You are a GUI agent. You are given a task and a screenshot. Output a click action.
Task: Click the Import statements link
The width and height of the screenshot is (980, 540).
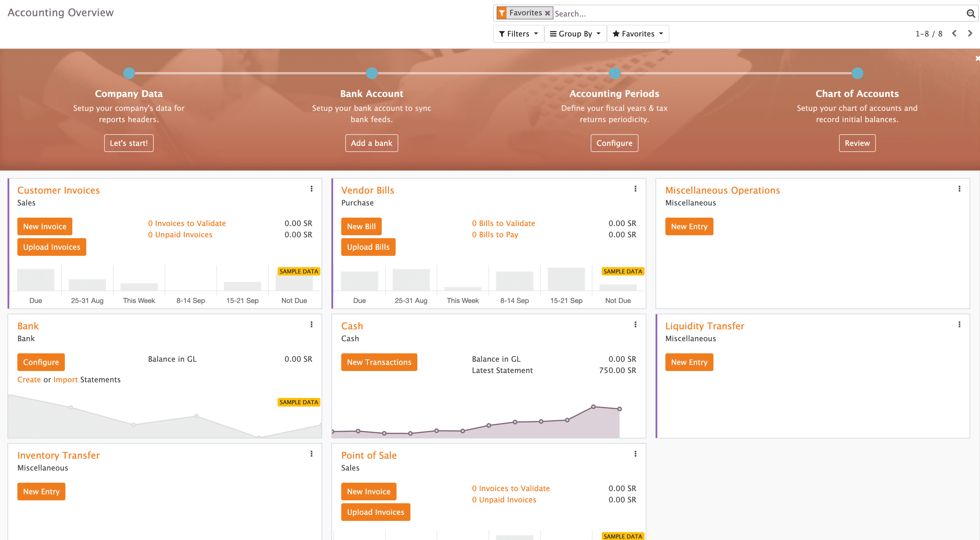(x=65, y=379)
